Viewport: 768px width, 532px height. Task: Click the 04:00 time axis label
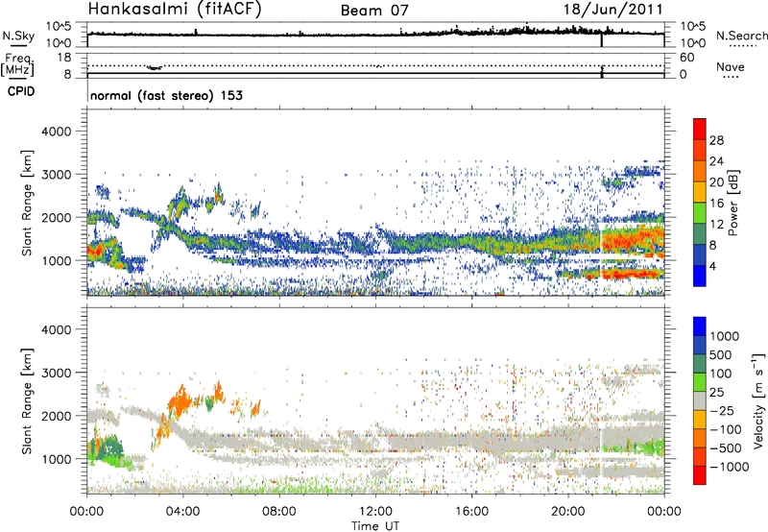point(182,512)
